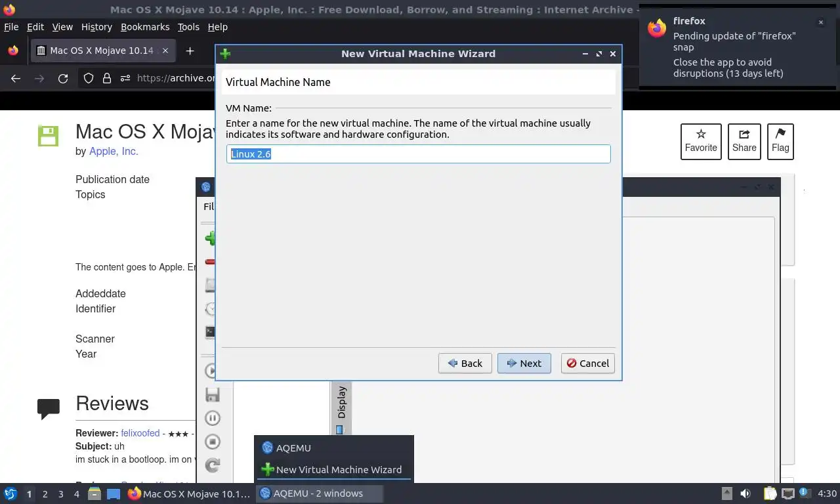Reload the Firefox page
840x504 pixels.
[x=63, y=78]
